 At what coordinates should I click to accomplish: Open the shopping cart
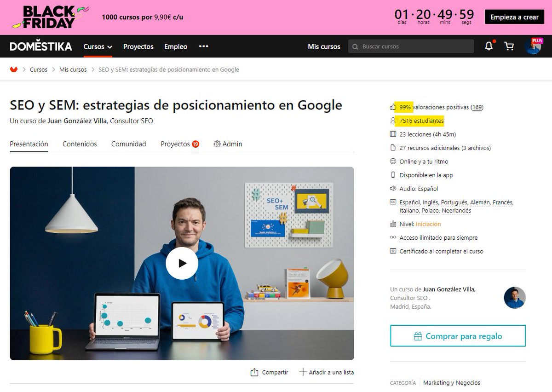click(x=509, y=46)
